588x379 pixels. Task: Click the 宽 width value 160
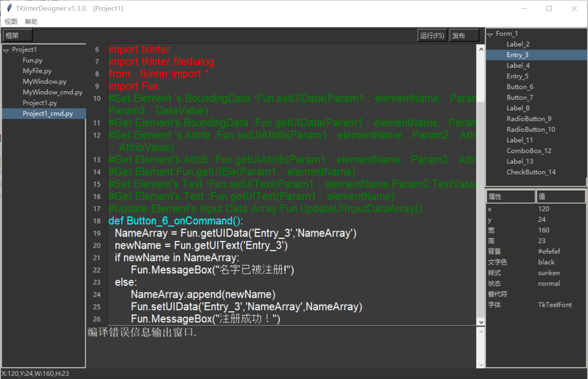coord(544,230)
